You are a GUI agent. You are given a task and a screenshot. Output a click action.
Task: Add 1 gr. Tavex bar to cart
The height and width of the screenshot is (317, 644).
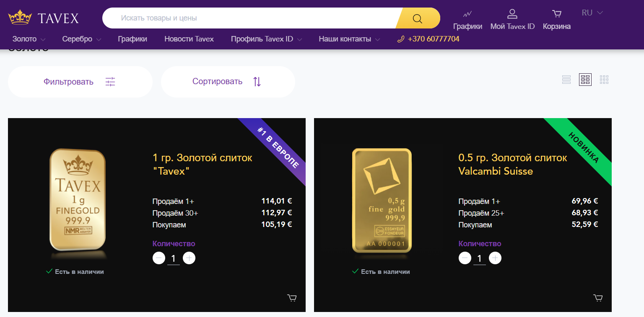292,298
